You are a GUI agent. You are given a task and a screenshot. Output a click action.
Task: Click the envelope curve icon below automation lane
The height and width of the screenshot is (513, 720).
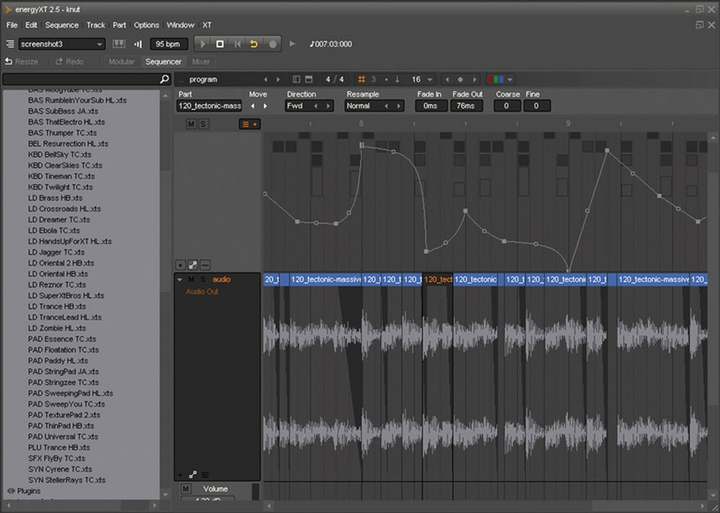pyautogui.click(x=193, y=265)
